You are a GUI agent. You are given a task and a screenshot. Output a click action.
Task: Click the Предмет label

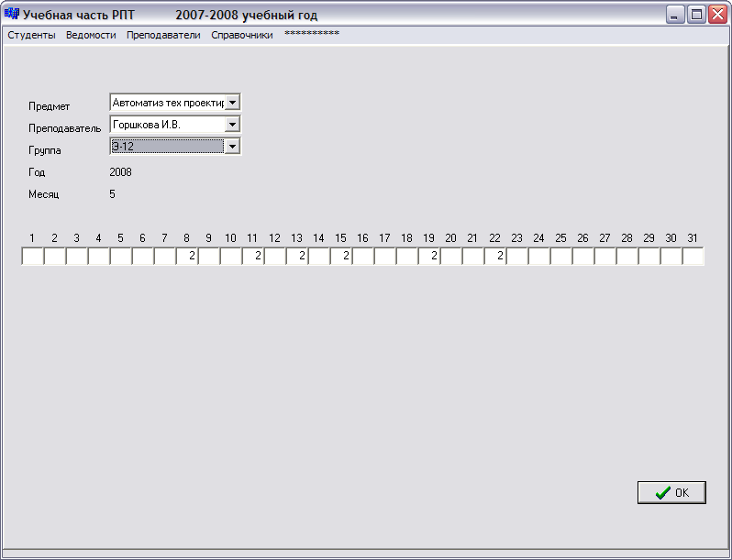[x=49, y=106]
